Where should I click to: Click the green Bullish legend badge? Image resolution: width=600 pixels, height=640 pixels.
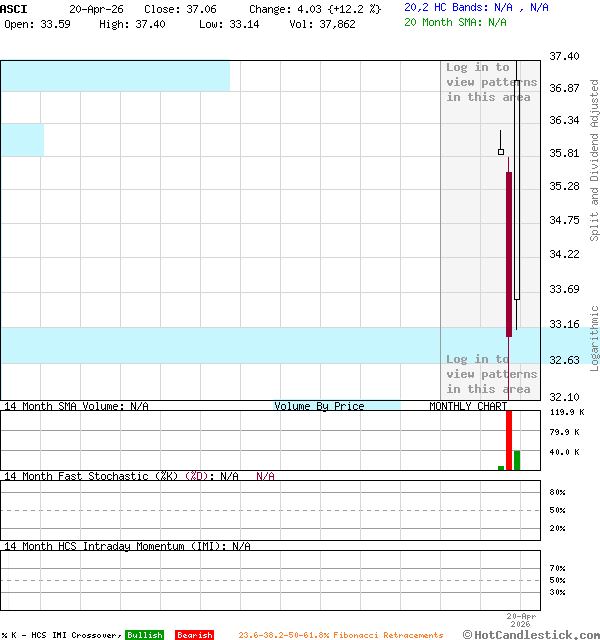pos(144,635)
